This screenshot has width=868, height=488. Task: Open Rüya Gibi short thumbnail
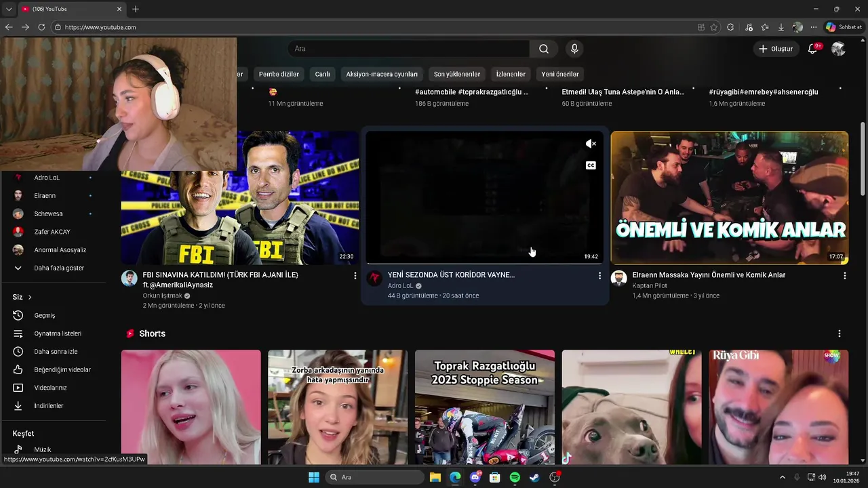coord(778,407)
